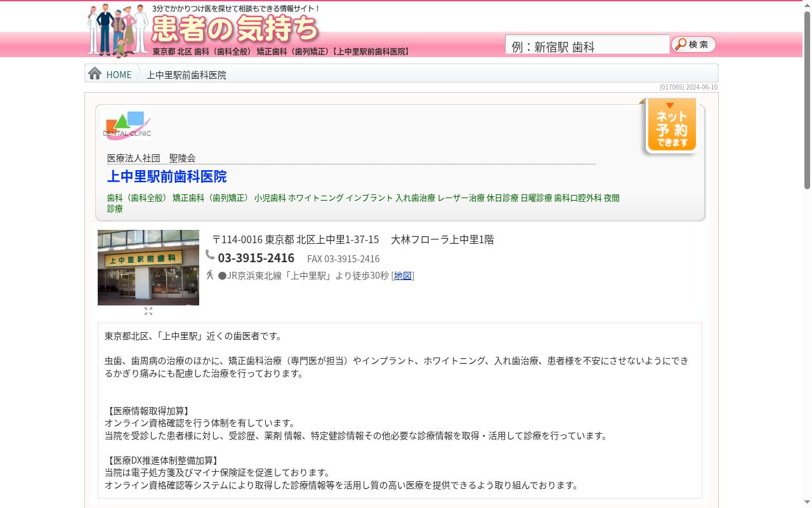Viewport: 812px width, 508px height.
Task: Select the 入れ歯治療 category tag
Action: tap(416, 198)
